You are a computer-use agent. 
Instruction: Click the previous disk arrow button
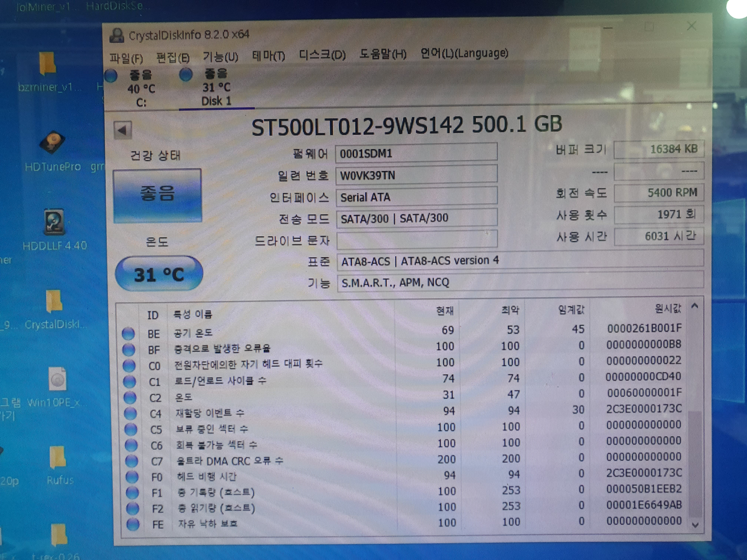123,130
